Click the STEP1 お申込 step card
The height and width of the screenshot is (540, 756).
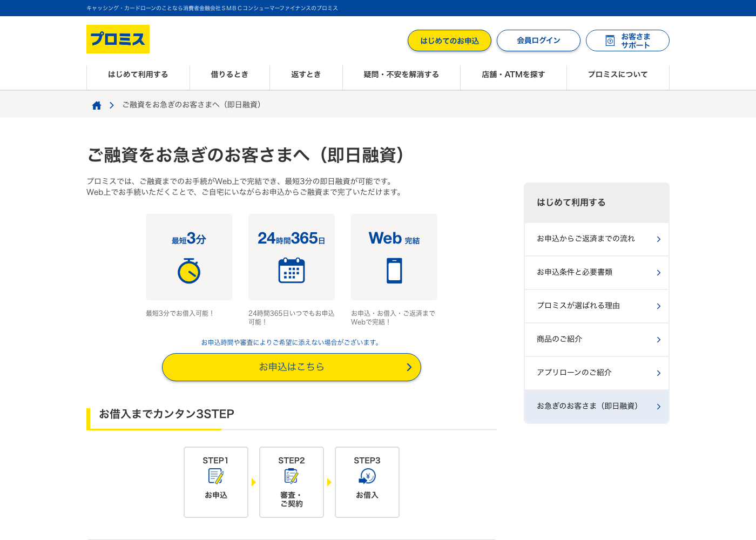(216, 482)
